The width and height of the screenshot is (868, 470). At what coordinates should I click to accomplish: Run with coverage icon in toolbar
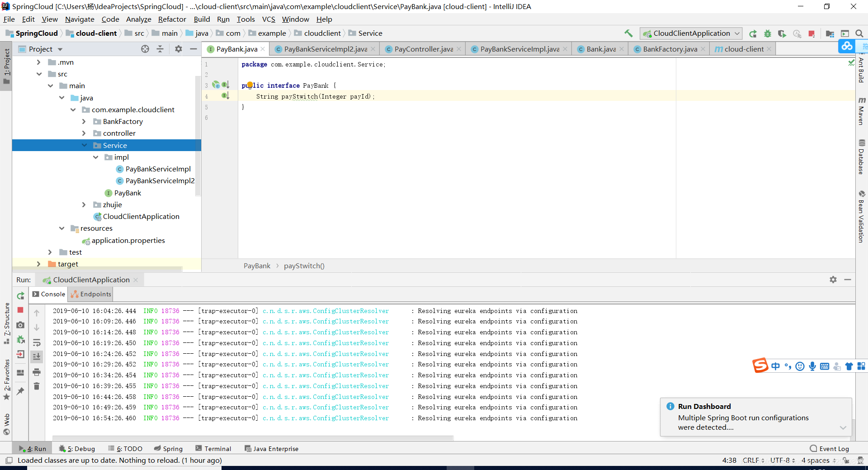pos(782,33)
